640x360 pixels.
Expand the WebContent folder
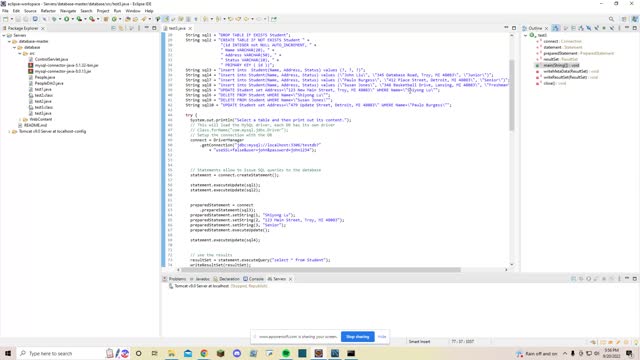[20, 120]
